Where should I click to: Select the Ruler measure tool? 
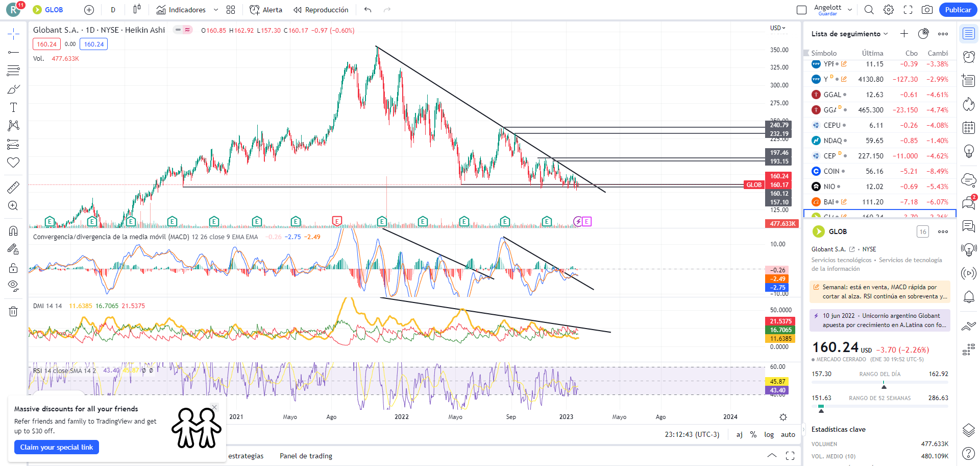pyautogui.click(x=13, y=188)
